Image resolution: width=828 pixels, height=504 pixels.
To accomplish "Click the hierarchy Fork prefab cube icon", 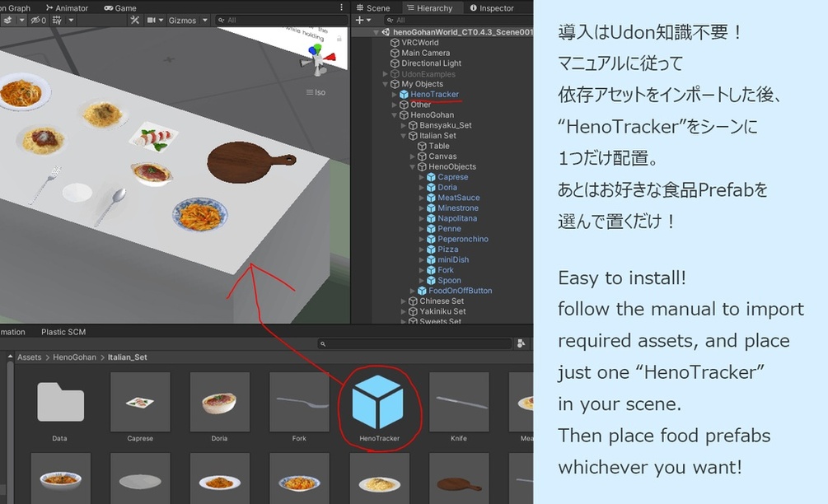I will coord(431,270).
